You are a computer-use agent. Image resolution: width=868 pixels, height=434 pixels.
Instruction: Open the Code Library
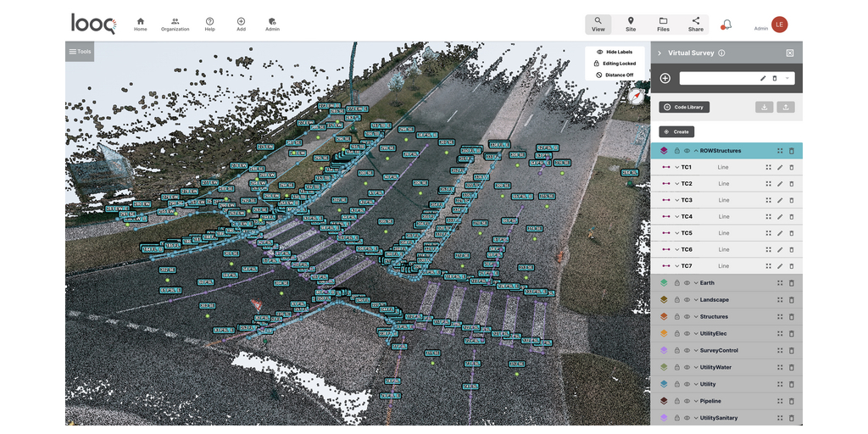684,107
